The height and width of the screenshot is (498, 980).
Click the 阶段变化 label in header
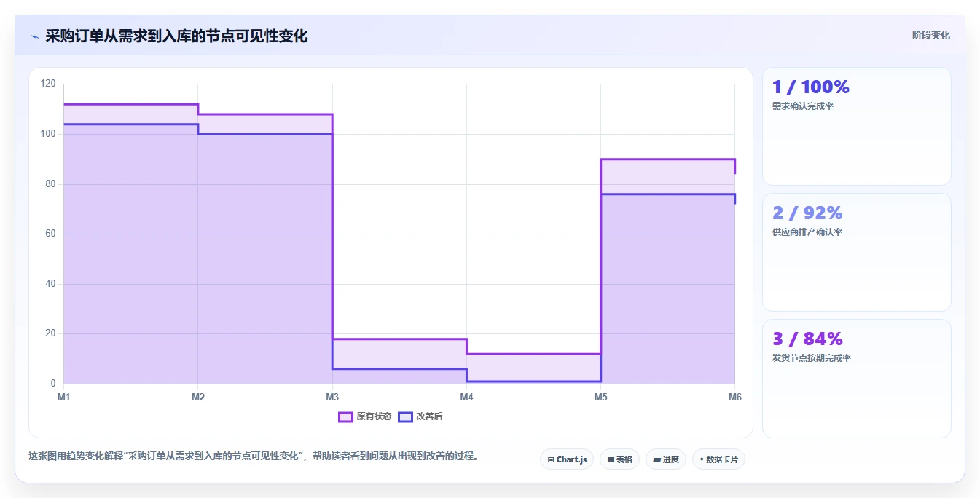click(x=930, y=35)
